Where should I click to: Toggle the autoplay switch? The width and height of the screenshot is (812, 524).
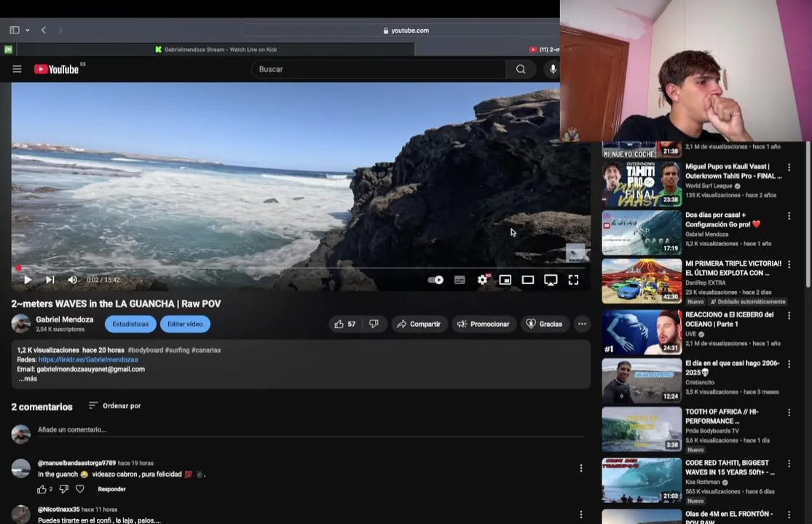pyautogui.click(x=435, y=280)
